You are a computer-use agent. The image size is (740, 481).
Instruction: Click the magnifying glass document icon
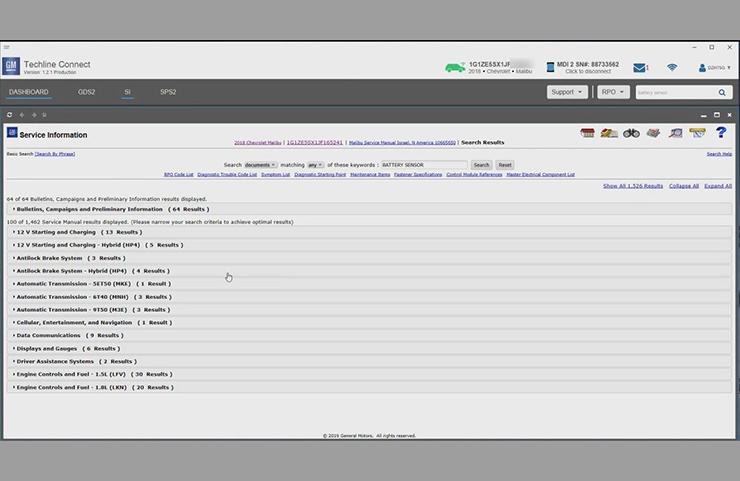[675, 133]
